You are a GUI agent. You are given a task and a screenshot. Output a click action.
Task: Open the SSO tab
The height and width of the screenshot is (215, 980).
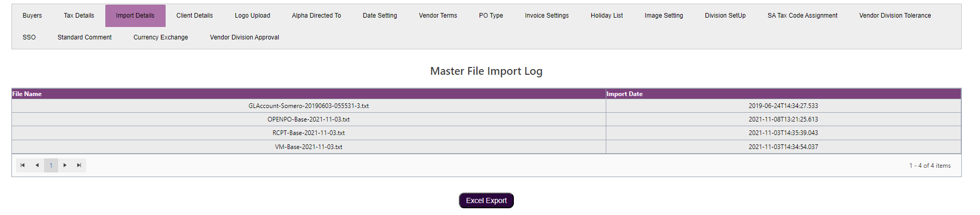tap(29, 37)
